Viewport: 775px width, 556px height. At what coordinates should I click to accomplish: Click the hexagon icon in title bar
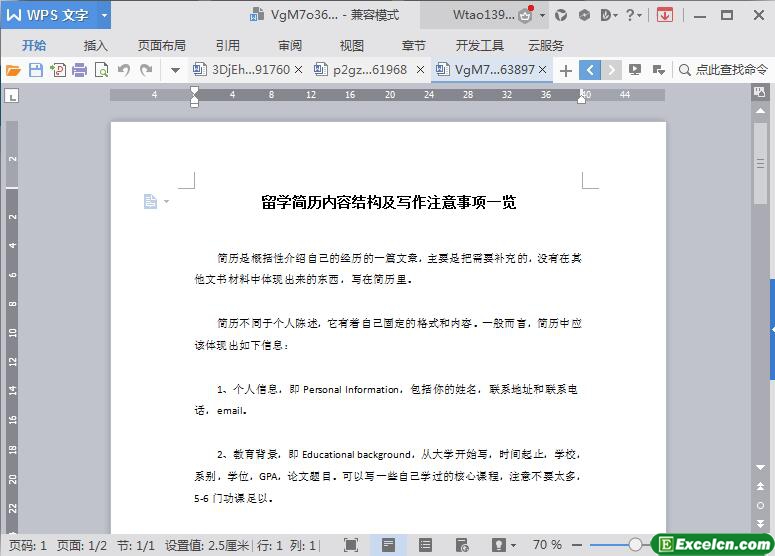click(x=584, y=15)
